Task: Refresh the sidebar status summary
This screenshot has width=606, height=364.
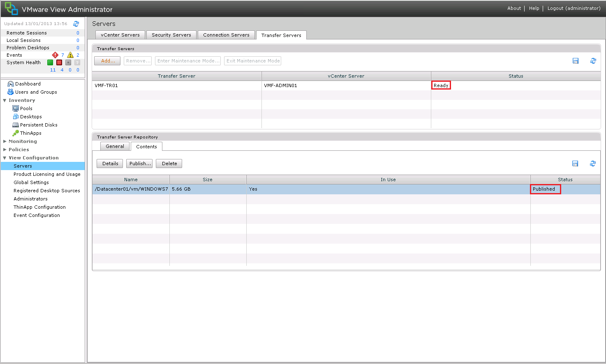Action: (76, 24)
